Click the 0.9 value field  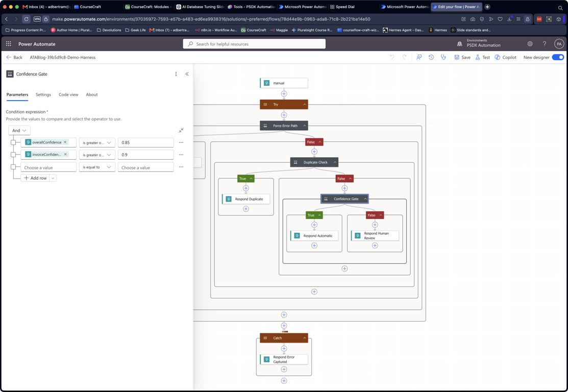145,155
